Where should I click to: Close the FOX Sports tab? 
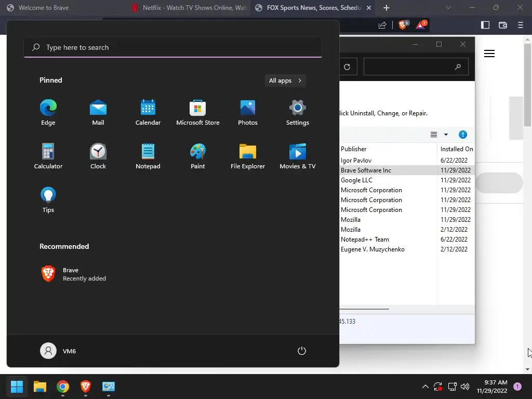[369, 8]
